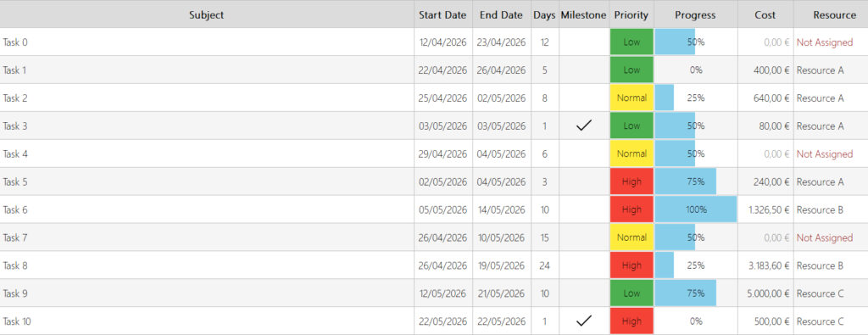868x335 pixels.
Task: Click the End Date column header
Action: 502,15
